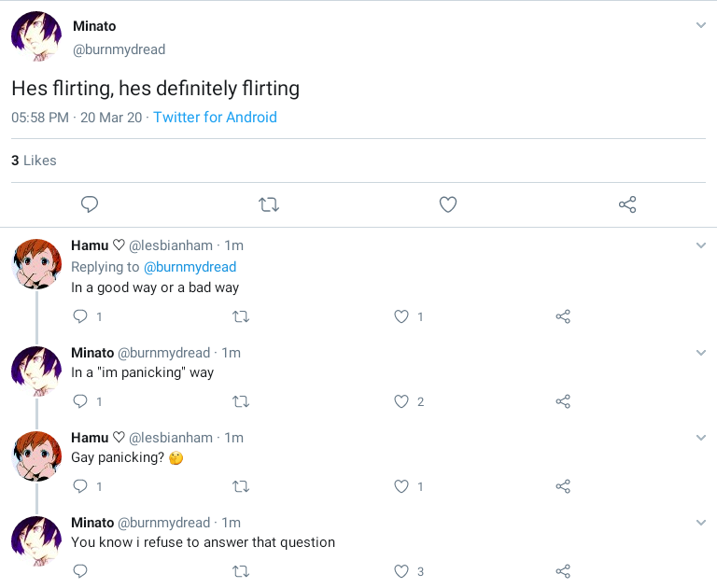Open Minato's profile picture on main tweet
Image resolution: width=717 pixels, height=588 pixels.
coord(35,37)
